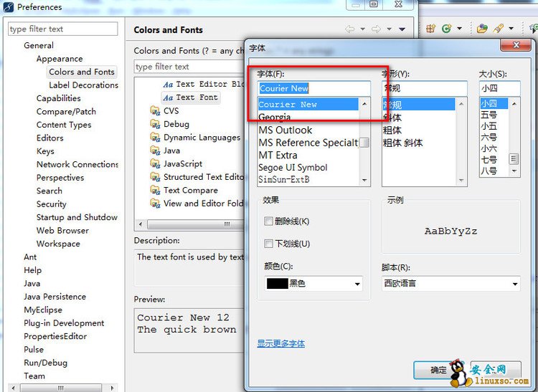Click the New Java Package toolbar icon
The width and height of the screenshot is (538, 392).
pyautogui.click(x=431, y=29)
